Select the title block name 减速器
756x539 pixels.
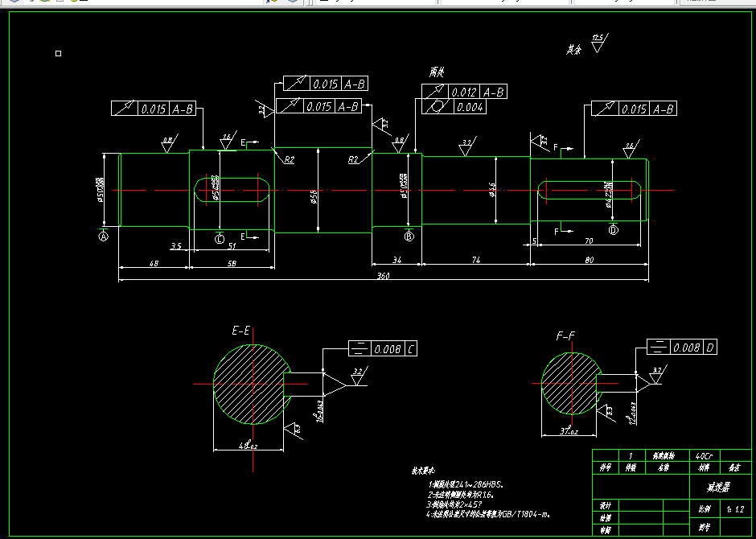click(718, 488)
